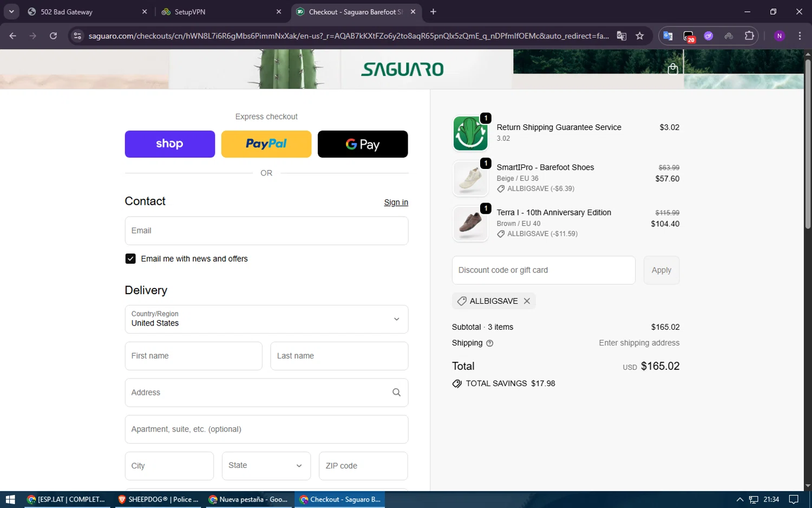Click the Terra I brown shoe thumbnail

pos(470,224)
